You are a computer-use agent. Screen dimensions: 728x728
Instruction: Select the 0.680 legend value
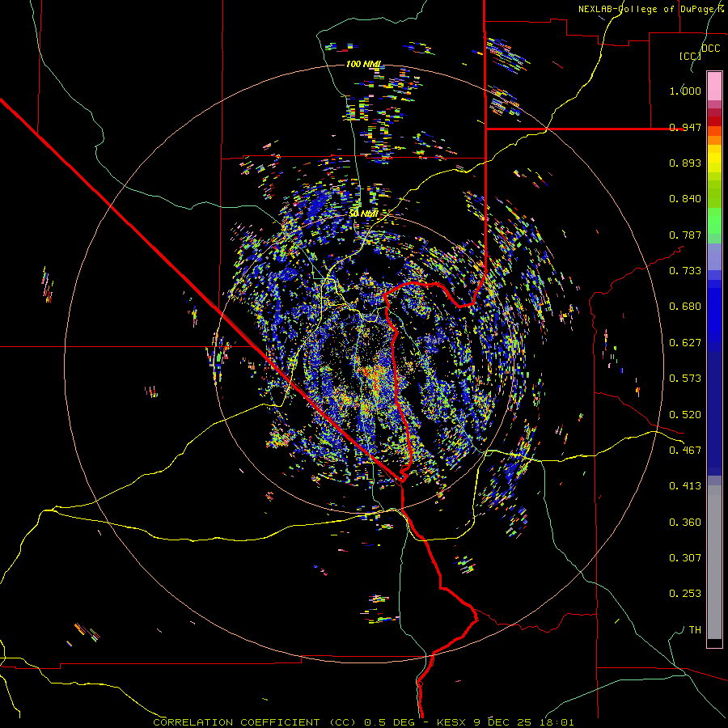(x=685, y=307)
